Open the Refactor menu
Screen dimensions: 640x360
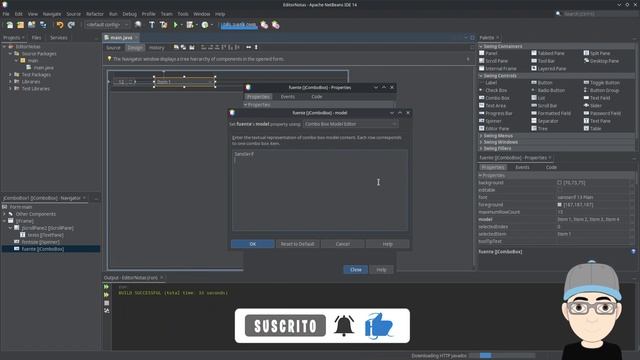[x=95, y=14]
